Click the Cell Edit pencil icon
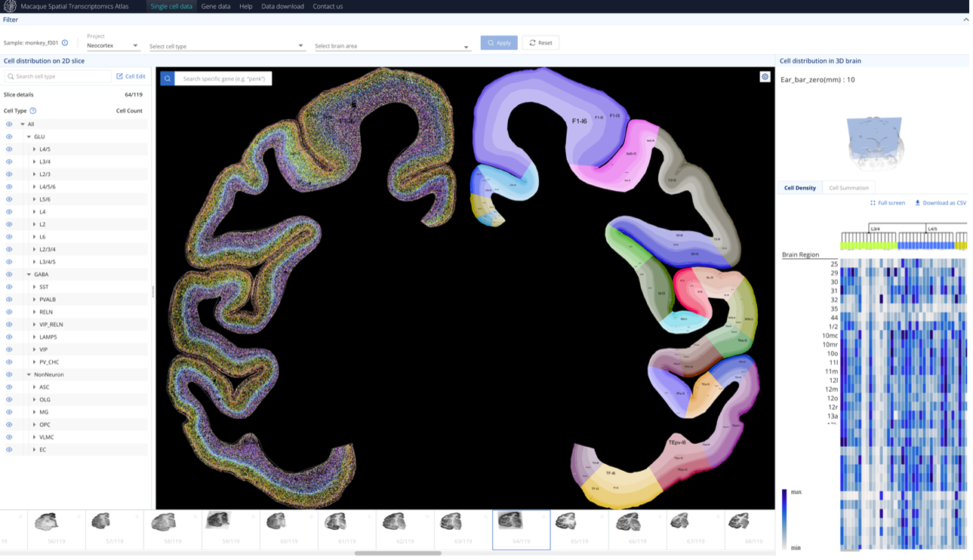 (x=119, y=76)
